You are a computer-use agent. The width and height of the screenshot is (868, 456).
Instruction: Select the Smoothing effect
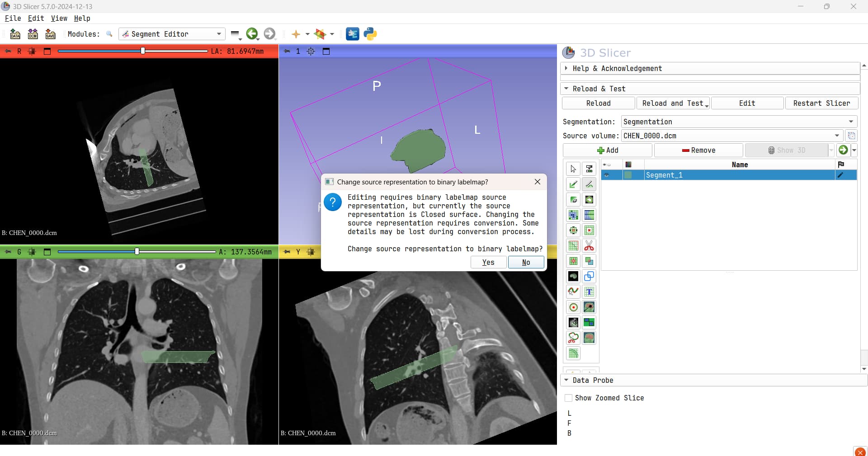tap(573, 246)
